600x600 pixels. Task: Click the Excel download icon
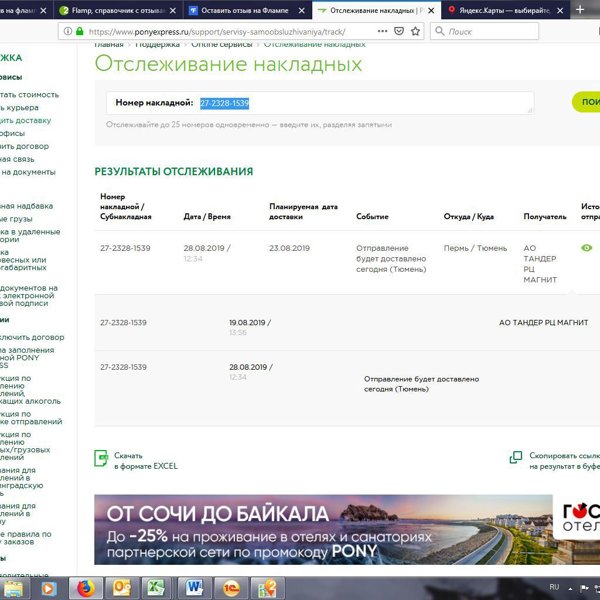[101, 458]
